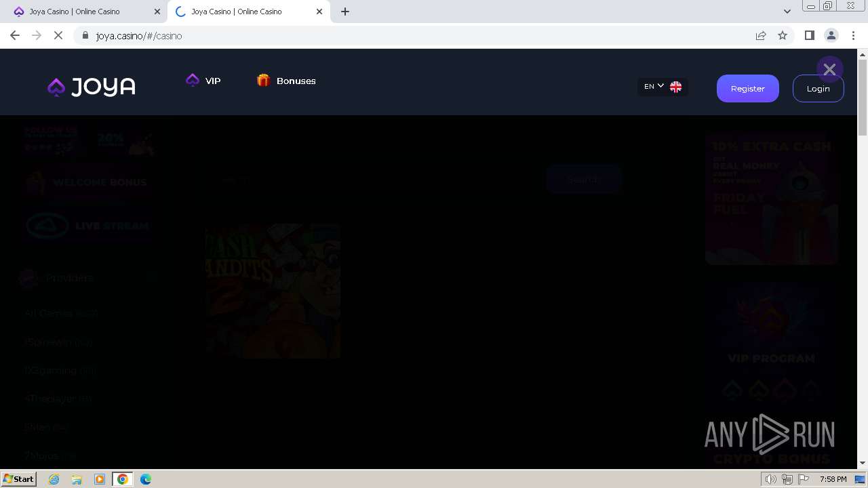
Task: Click the network tray icon
Action: tap(787, 479)
